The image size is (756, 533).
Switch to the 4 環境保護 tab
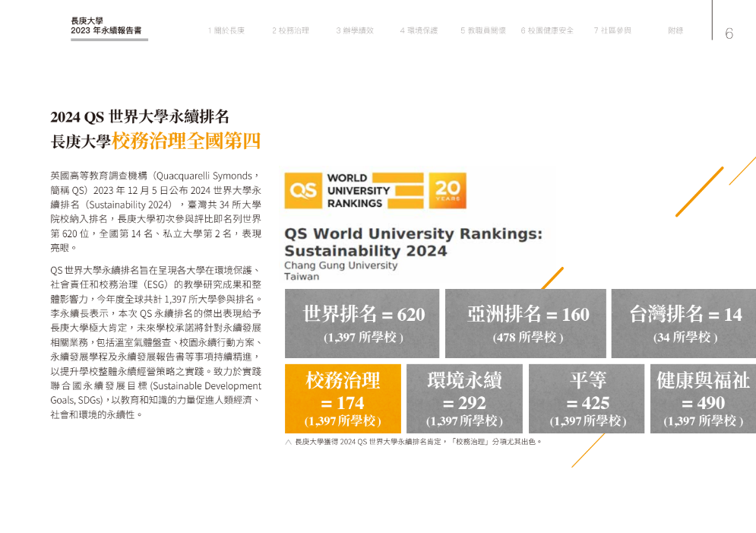(419, 30)
